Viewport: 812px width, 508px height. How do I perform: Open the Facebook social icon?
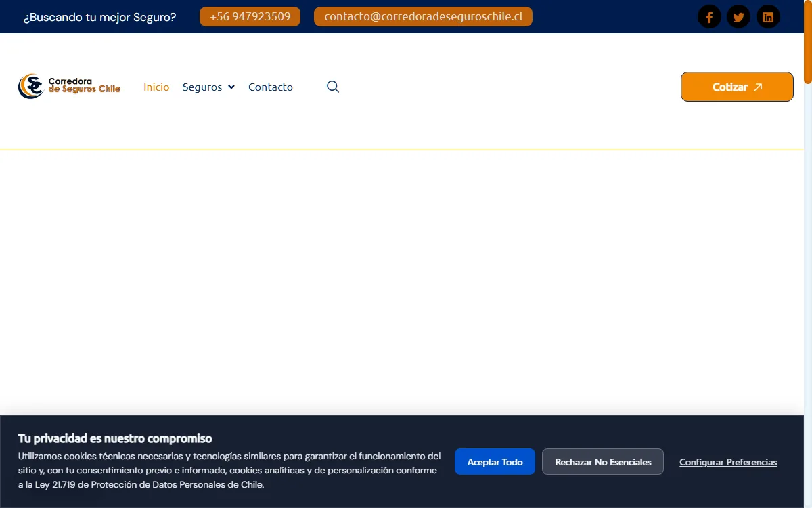coord(709,17)
